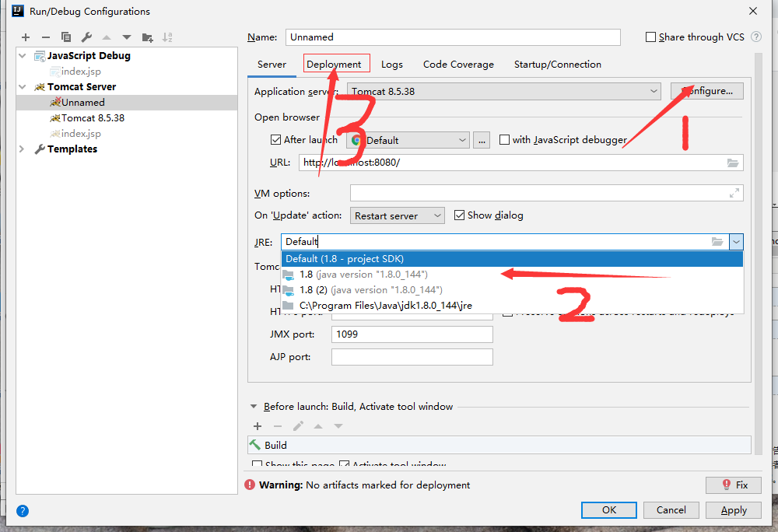Toggle Share through VCS checkbox
778x532 pixels.
point(650,37)
